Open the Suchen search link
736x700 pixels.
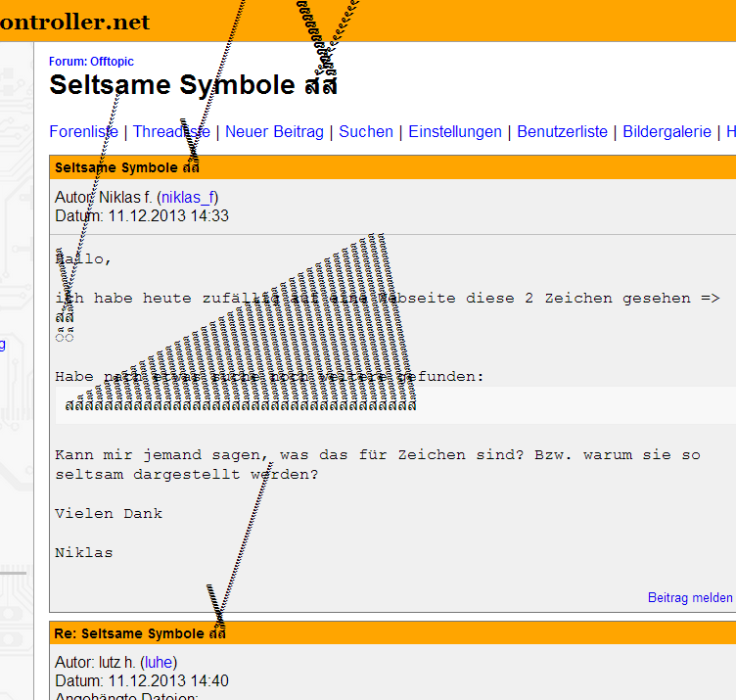click(366, 131)
